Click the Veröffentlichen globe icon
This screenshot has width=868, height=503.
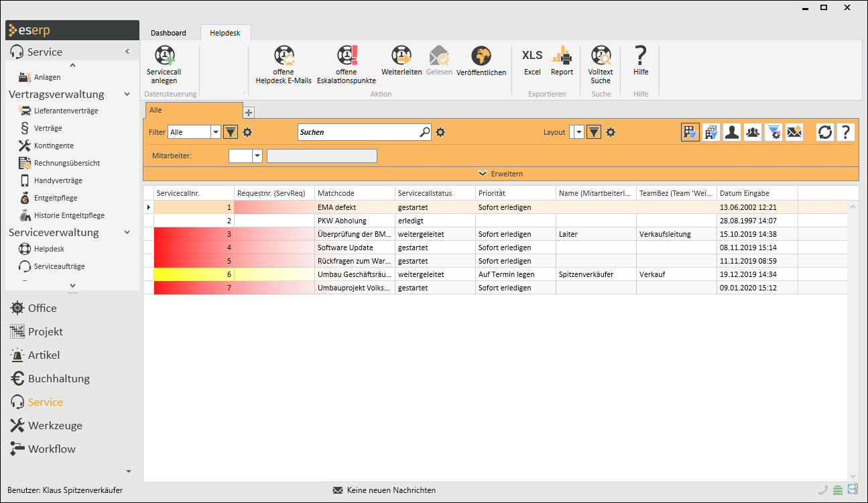pos(481,55)
